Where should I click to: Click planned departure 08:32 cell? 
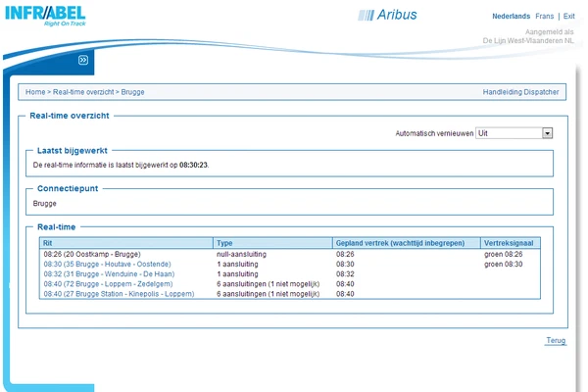pyautogui.click(x=345, y=273)
